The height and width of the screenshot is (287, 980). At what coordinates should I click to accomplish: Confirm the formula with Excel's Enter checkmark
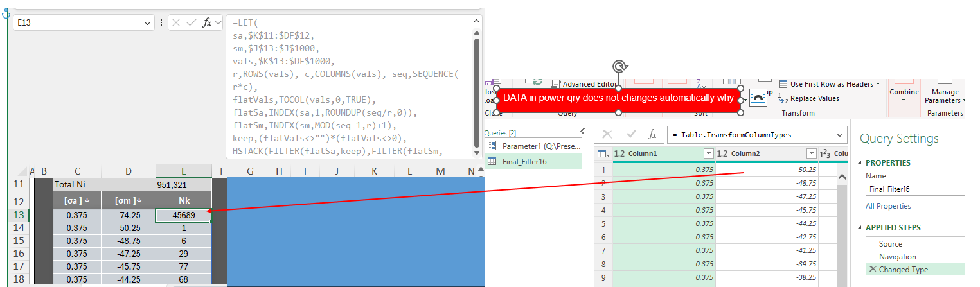pos(191,22)
